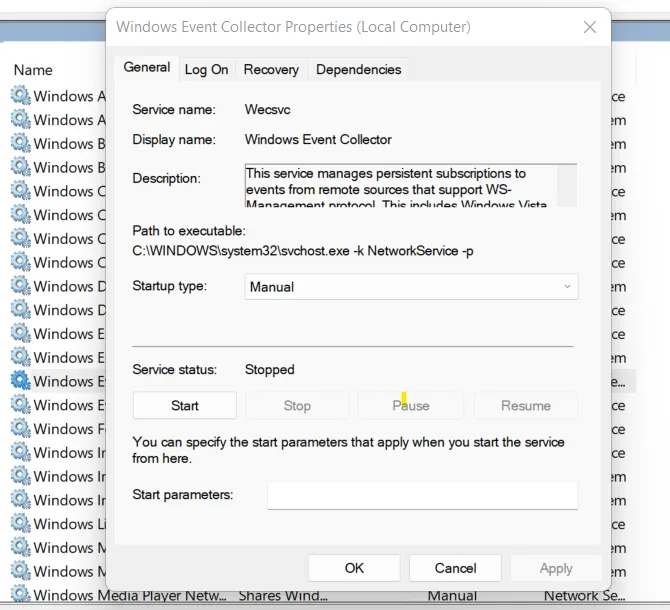Click the Shares Wind... description cell
The height and width of the screenshot is (610, 670).
coord(283,595)
